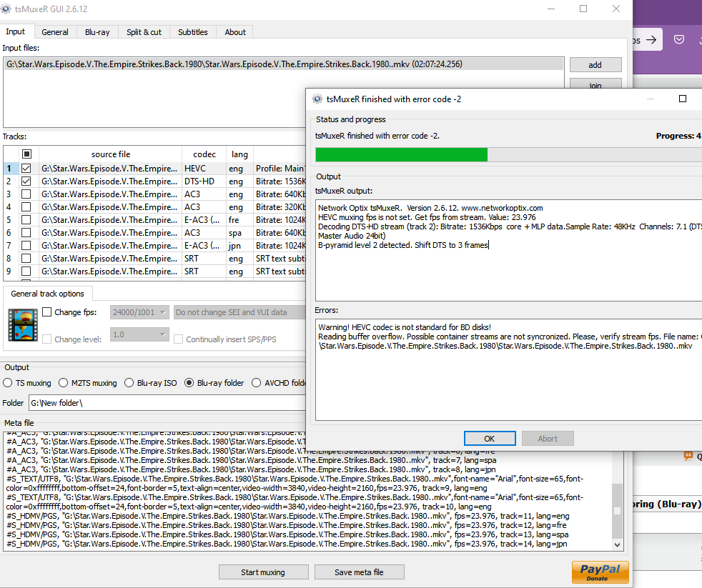This screenshot has height=588, width=702.
Task: Select the input file entry in the list
Action: pyautogui.click(x=283, y=64)
